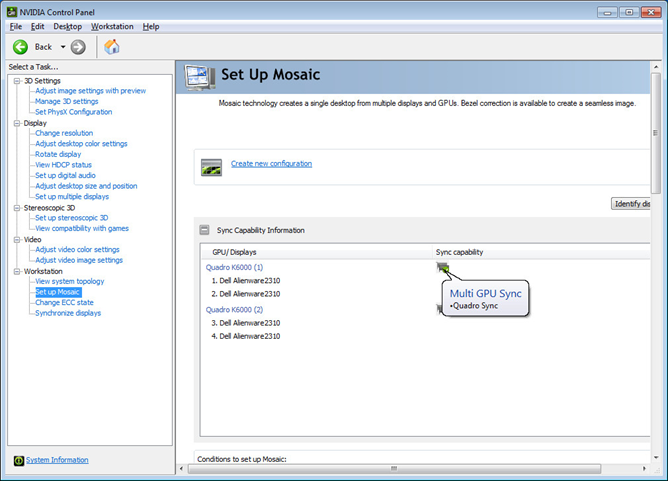Image resolution: width=668 pixels, height=481 pixels.
Task: Click sync capability icon for Quadro K6000 (1)
Action: tap(442, 267)
